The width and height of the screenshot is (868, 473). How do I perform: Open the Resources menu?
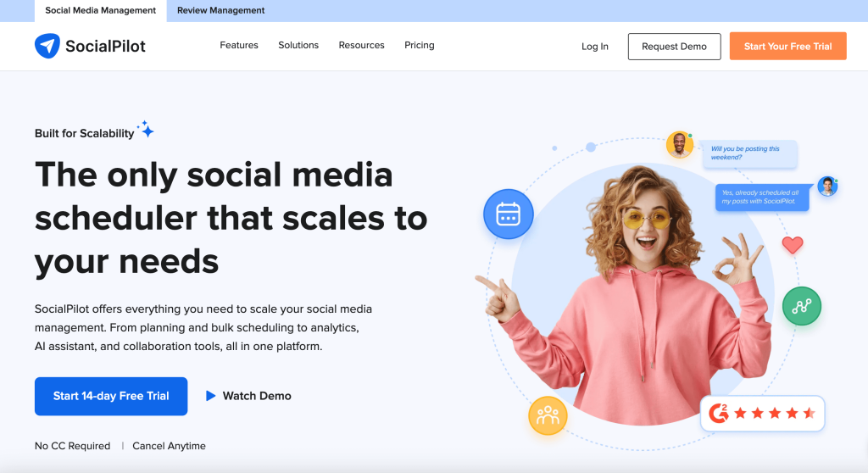[x=361, y=46]
